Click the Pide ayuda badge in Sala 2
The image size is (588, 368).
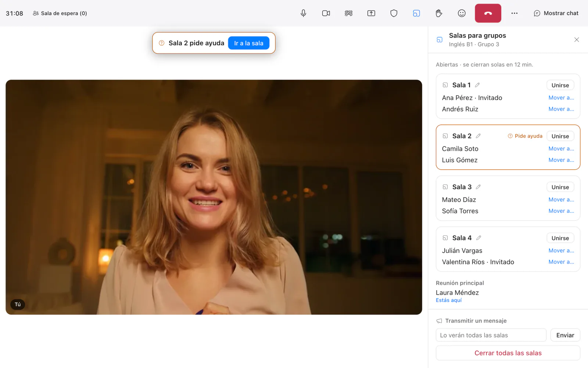tap(525, 136)
